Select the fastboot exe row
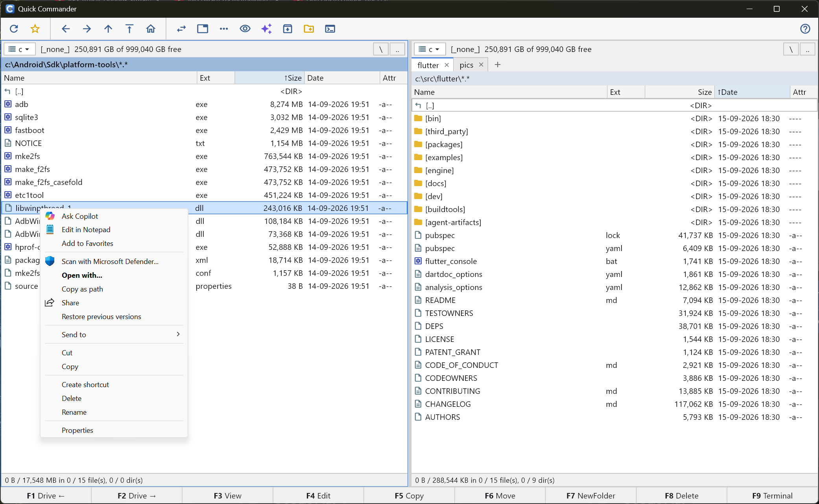819x504 pixels. tap(205, 130)
